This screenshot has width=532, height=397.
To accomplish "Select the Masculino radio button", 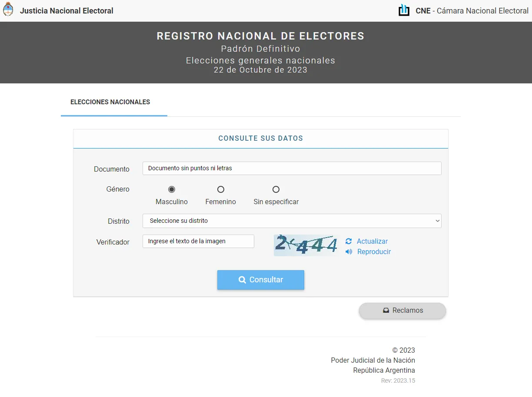I will click(x=172, y=189).
